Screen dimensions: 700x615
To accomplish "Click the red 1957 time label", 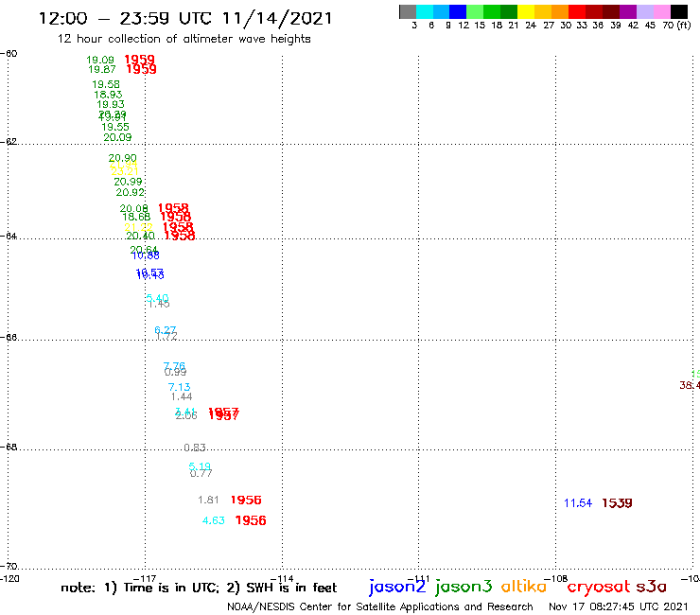I will 223,413.
